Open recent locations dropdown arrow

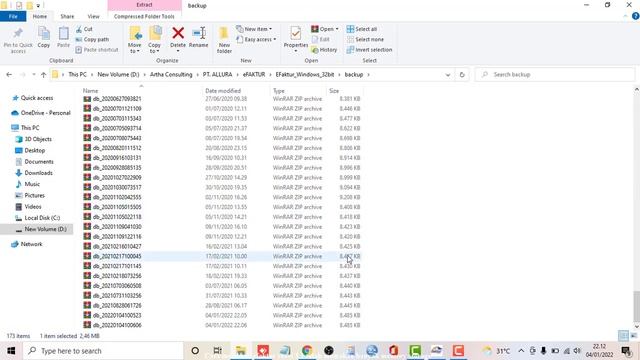click(33, 75)
